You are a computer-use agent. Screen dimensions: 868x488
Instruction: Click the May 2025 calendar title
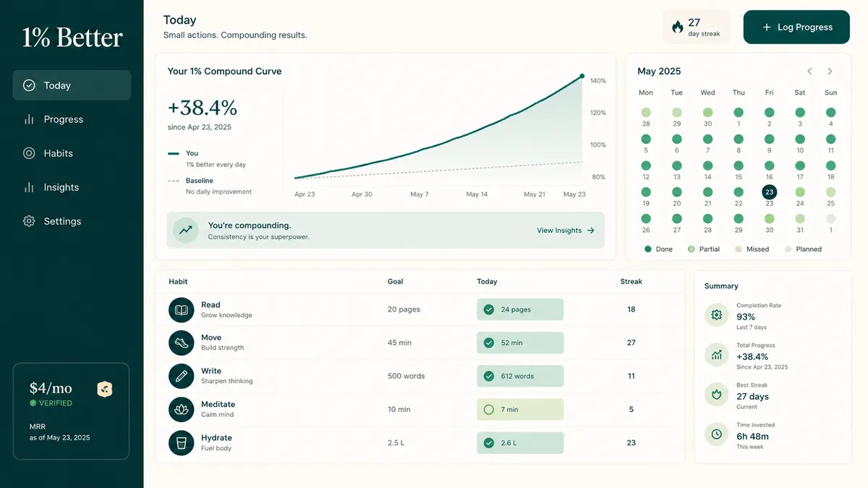(x=659, y=71)
